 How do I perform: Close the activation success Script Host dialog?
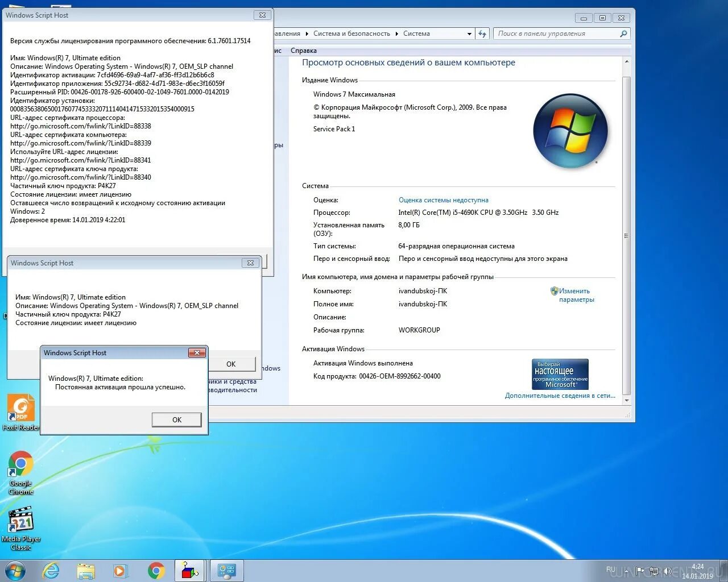tap(197, 352)
